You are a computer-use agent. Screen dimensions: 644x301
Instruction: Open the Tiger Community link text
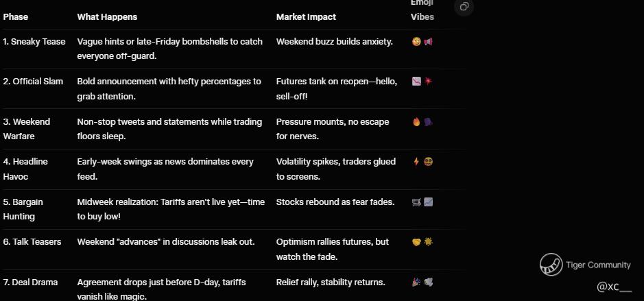coord(598,265)
